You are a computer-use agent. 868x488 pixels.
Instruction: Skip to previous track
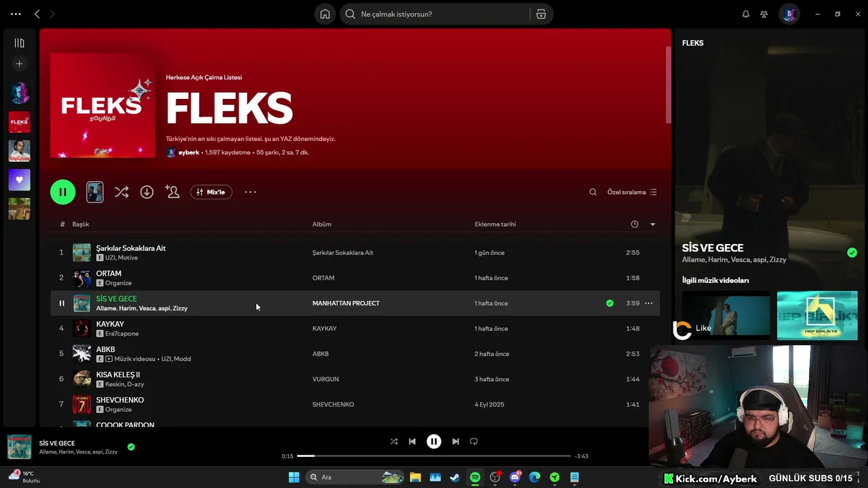coord(412,441)
